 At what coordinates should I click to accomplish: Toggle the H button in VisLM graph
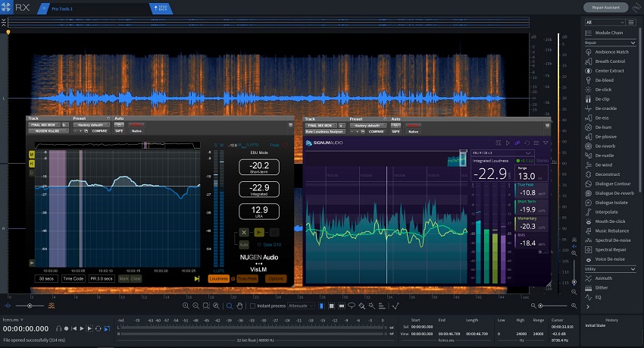point(32,164)
